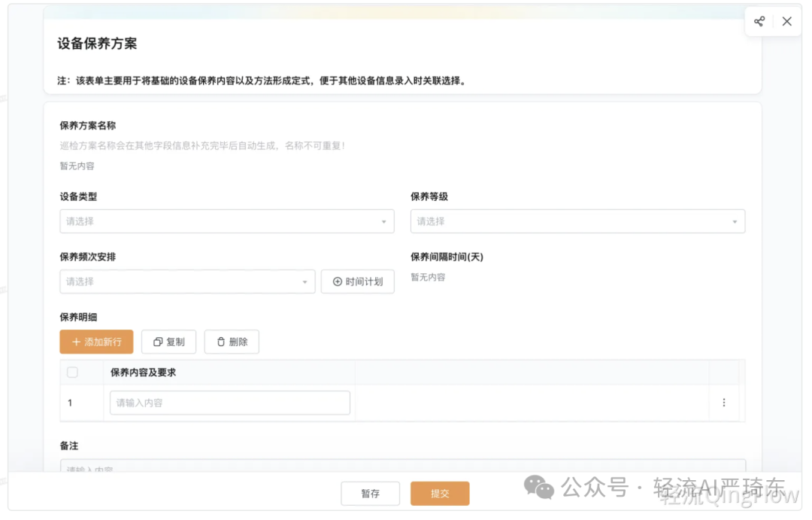Screen dimensions: 812x520
Task: Click the share icon at top right
Action: [759, 21]
